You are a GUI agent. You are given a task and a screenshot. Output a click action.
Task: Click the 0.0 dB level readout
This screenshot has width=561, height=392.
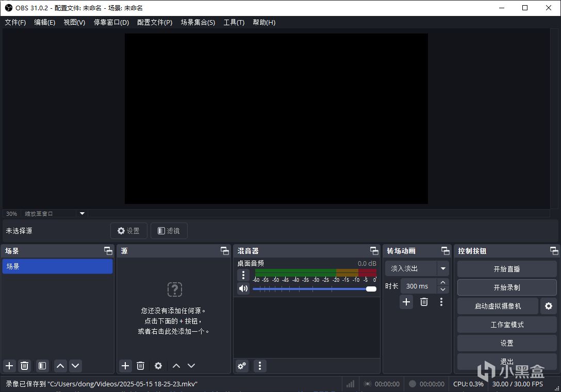(x=367, y=263)
